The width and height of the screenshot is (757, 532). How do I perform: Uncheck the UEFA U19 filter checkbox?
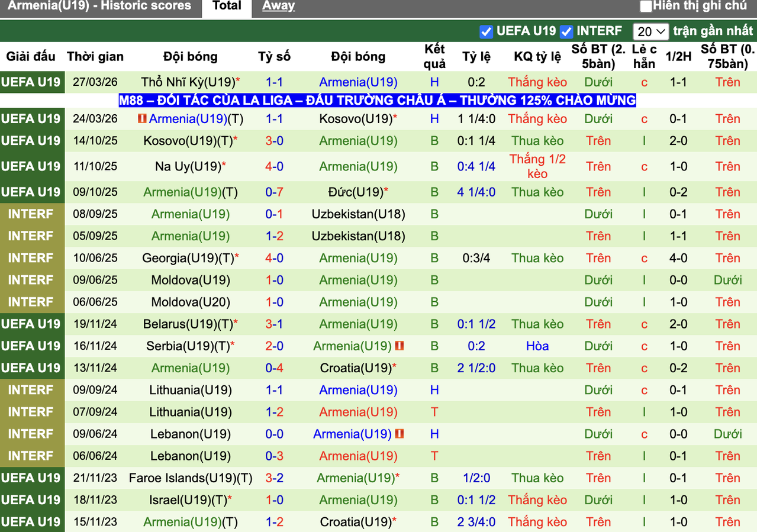[486, 31]
